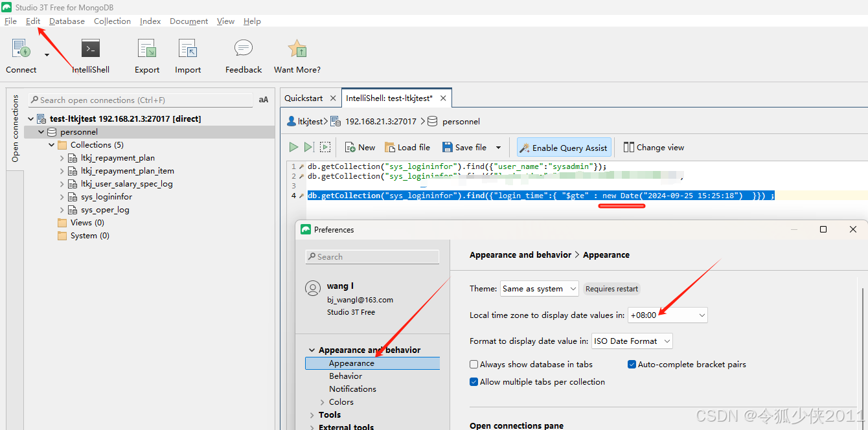The width and height of the screenshot is (868, 430).
Task: Click the Export toolbar icon
Action: click(x=147, y=49)
